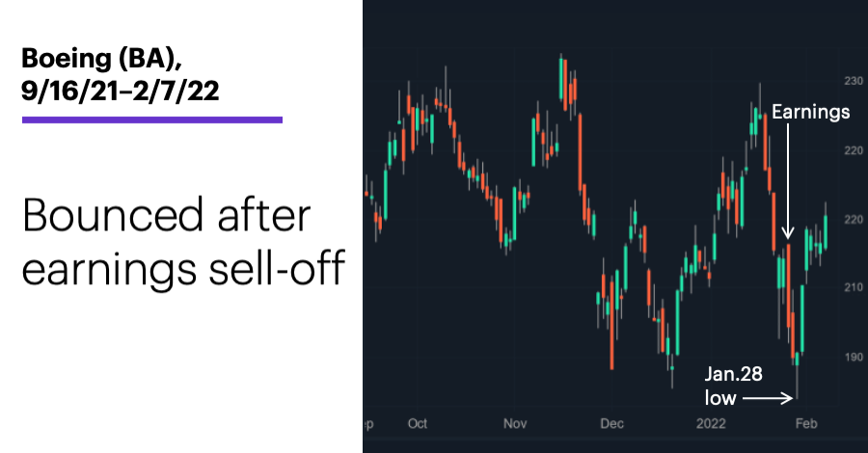Click the Dec label on the time axis
Viewport: 868px width, 453px height.
tap(611, 424)
